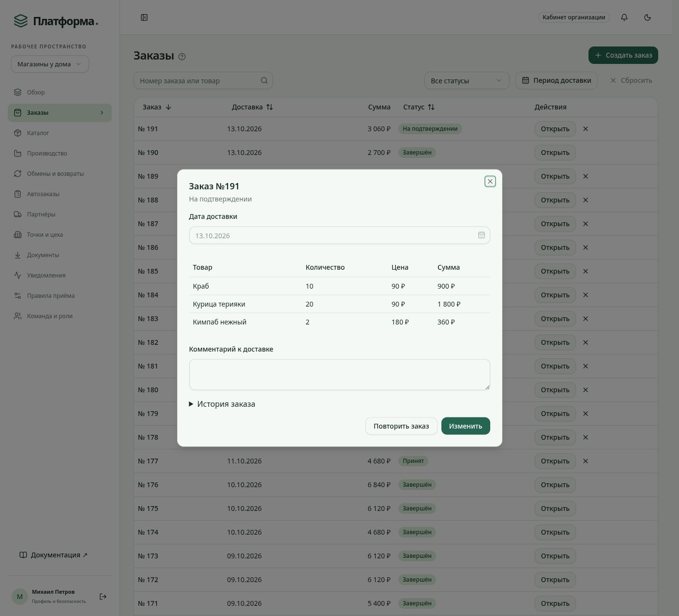
Task: Click the Команда и роли users icon
Action: (18, 316)
